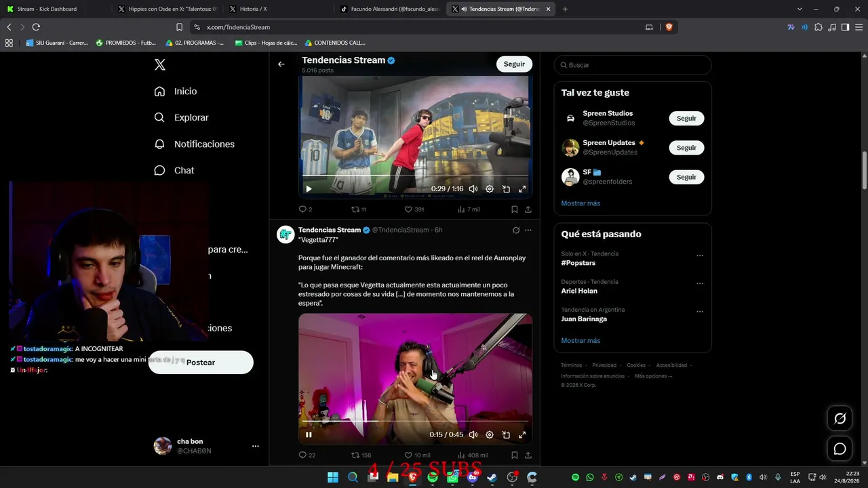The height and width of the screenshot is (488, 868).
Task: View analytics of the 7 mil views post
Action: point(469,209)
